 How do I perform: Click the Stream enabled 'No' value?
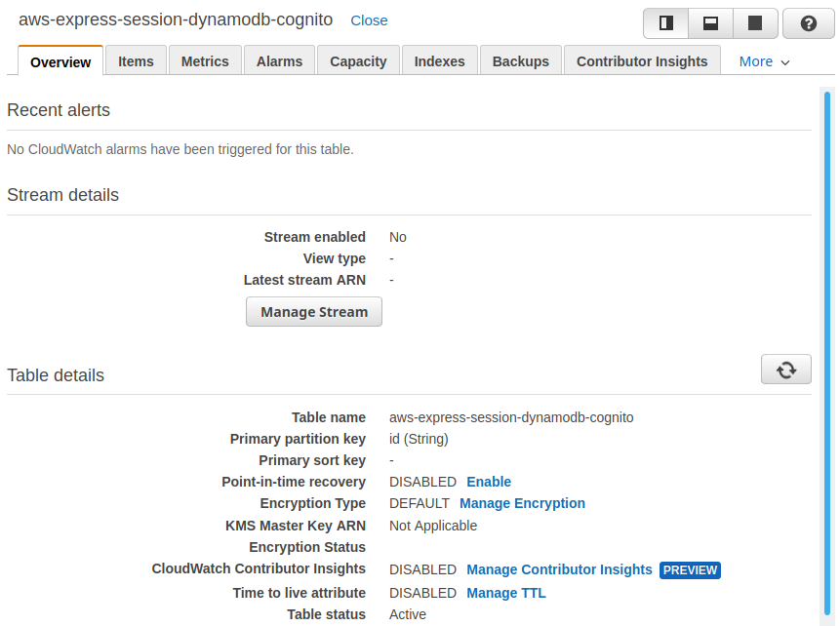point(397,237)
